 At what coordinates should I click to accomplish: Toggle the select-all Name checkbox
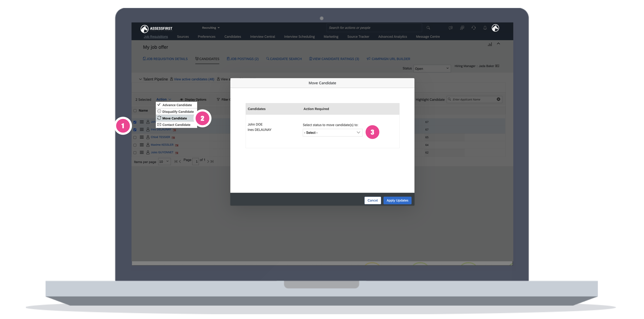(135, 111)
